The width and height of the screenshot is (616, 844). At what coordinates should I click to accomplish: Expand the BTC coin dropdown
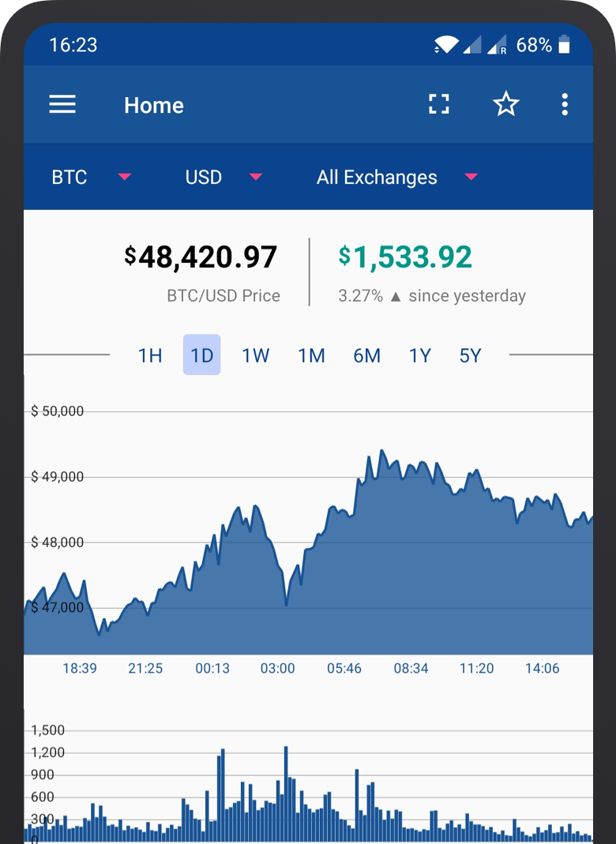click(90, 177)
